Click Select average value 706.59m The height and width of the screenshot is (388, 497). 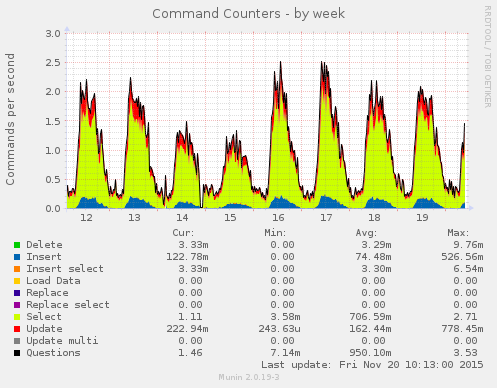coord(370,317)
